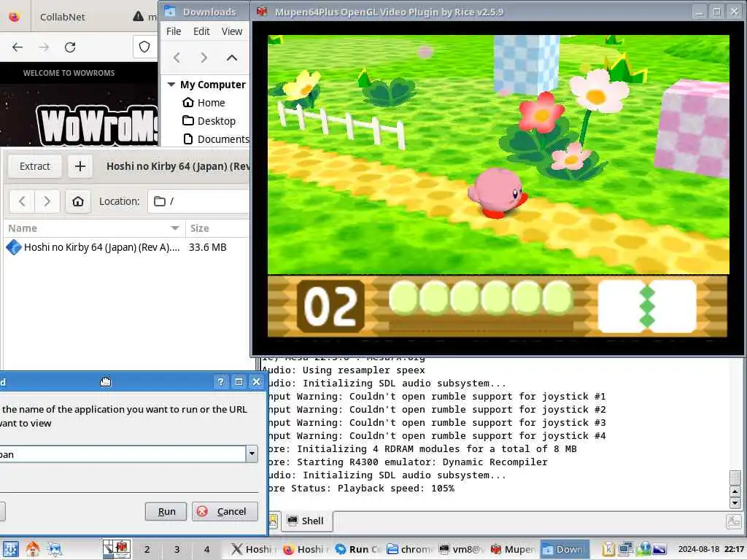The width and height of the screenshot is (747, 560).
Task: Click the up-directory arrow in Downloads window
Action: pyautogui.click(x=231, y=58)
